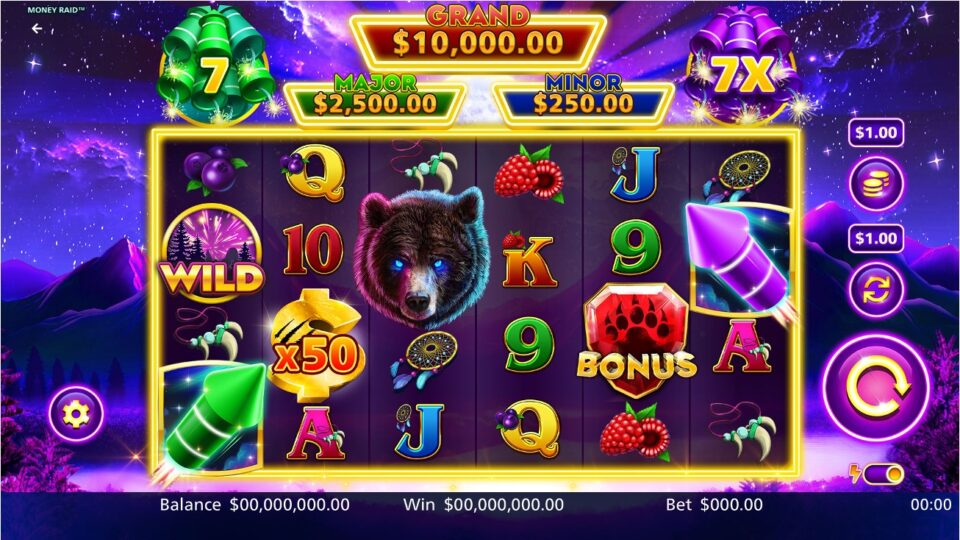Click the purple bells 7X multiplier
The width and height of the screenshot is (960, 540).
[x=742, y=67]
